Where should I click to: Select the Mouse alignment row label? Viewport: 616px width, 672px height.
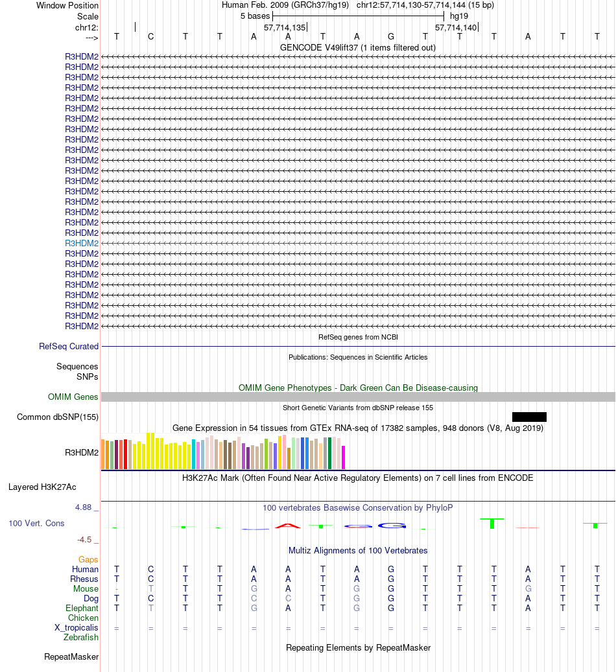point(86,589)
